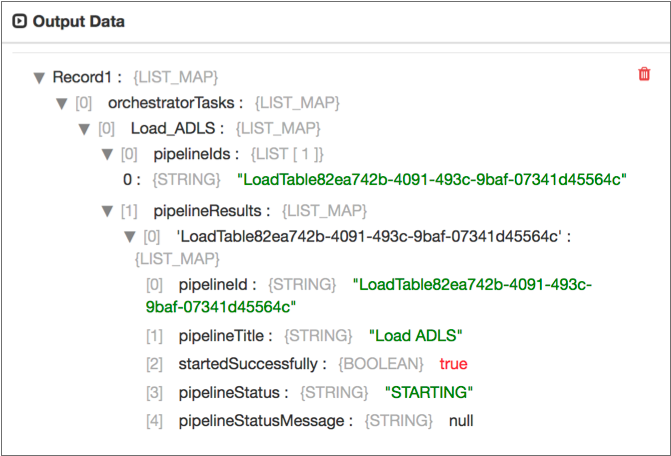Click the red true boolean value

(x=453, y=363)
